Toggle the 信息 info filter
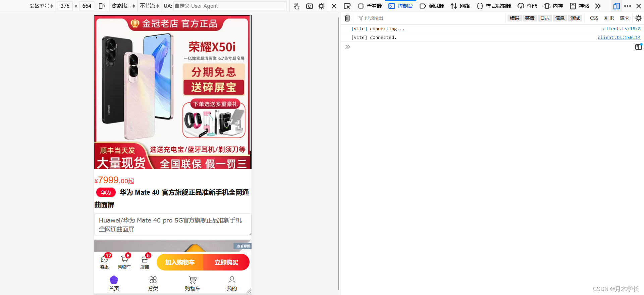 click(560, 18)
